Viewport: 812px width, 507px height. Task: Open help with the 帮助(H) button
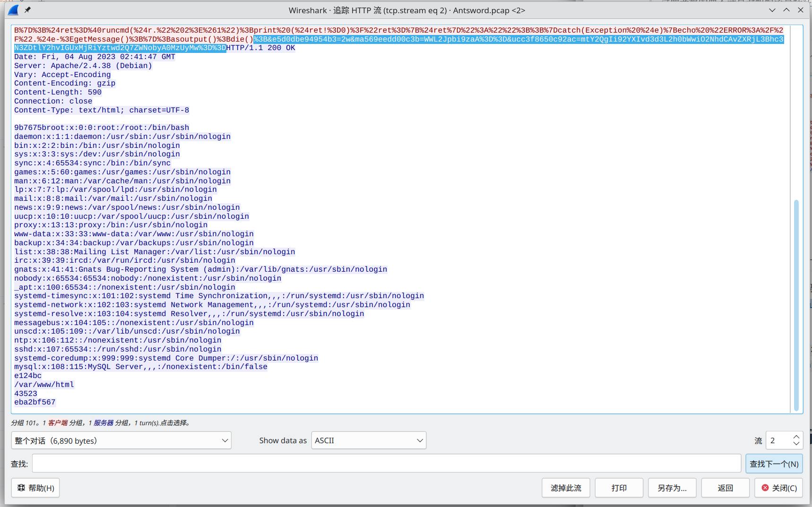[x=35, y=488]
